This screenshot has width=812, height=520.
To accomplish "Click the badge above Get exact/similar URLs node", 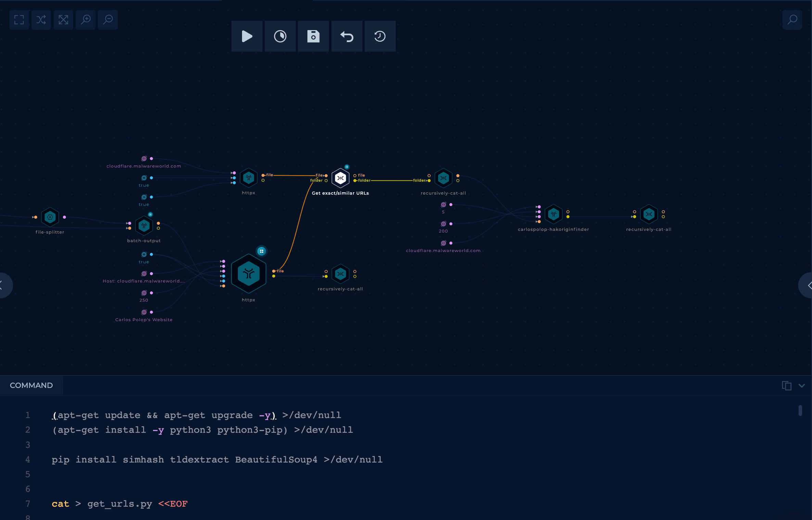I will coord(347,167).
